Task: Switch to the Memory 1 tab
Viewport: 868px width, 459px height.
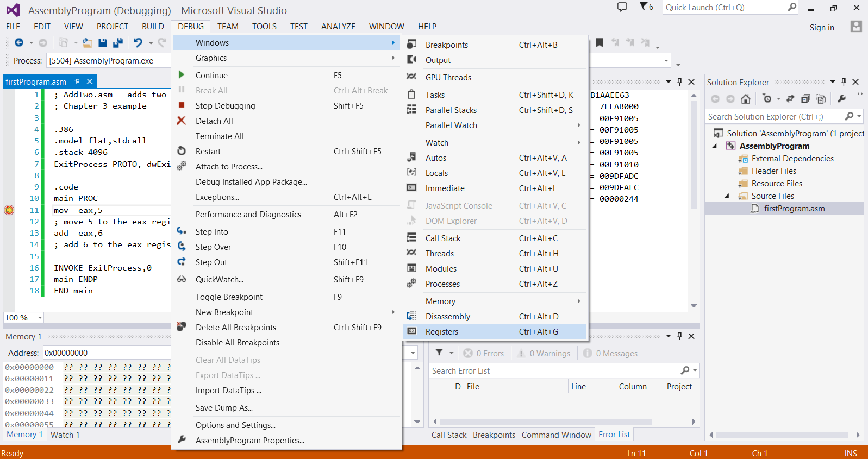Action: click(24, 435)
